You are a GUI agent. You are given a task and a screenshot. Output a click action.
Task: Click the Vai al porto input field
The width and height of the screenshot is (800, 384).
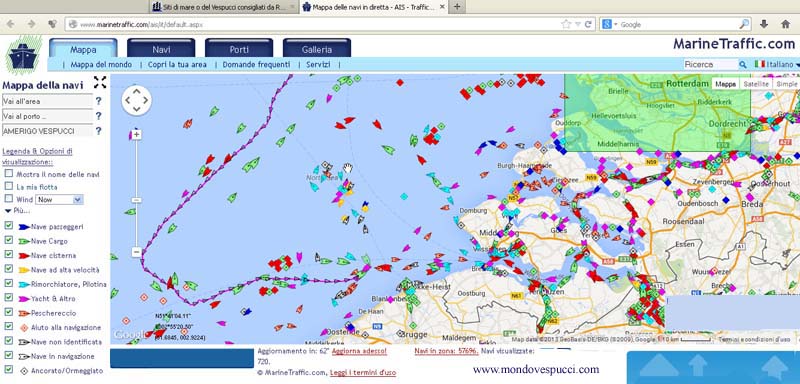[x=47, y=116]
